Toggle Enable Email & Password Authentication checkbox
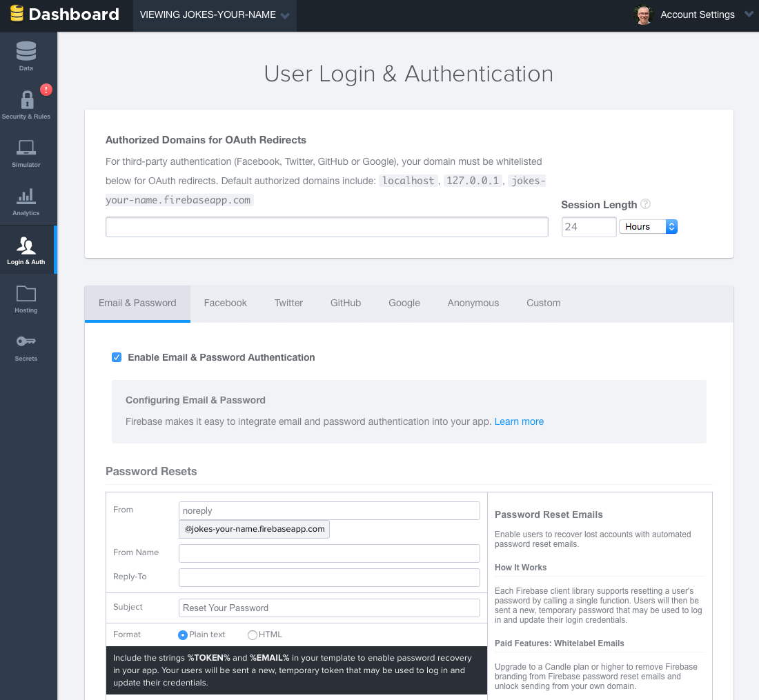 click(x=117, y=357)
